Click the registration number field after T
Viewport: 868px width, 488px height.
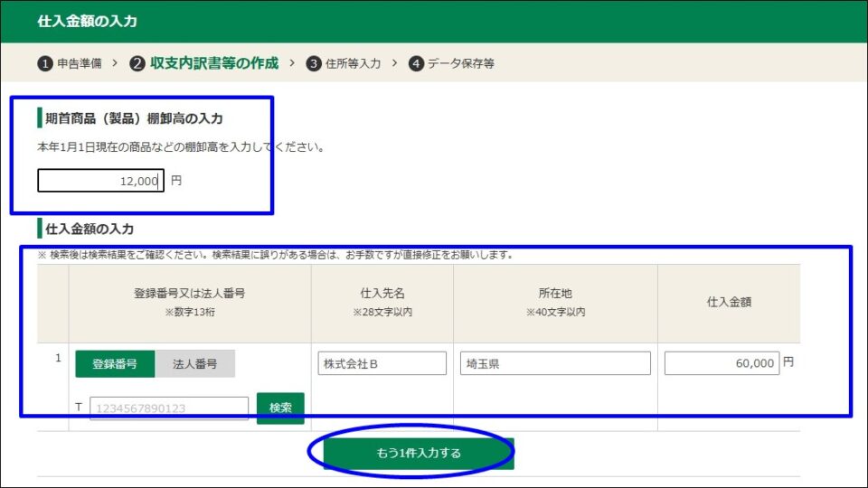point(169,408)
